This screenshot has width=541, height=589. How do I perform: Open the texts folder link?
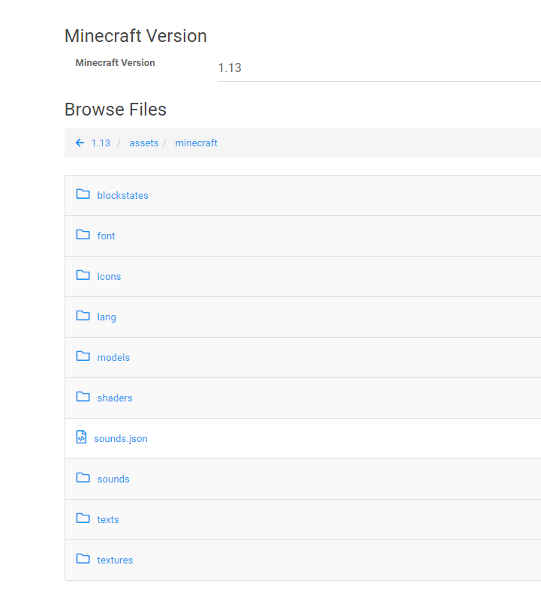point(108,520)
